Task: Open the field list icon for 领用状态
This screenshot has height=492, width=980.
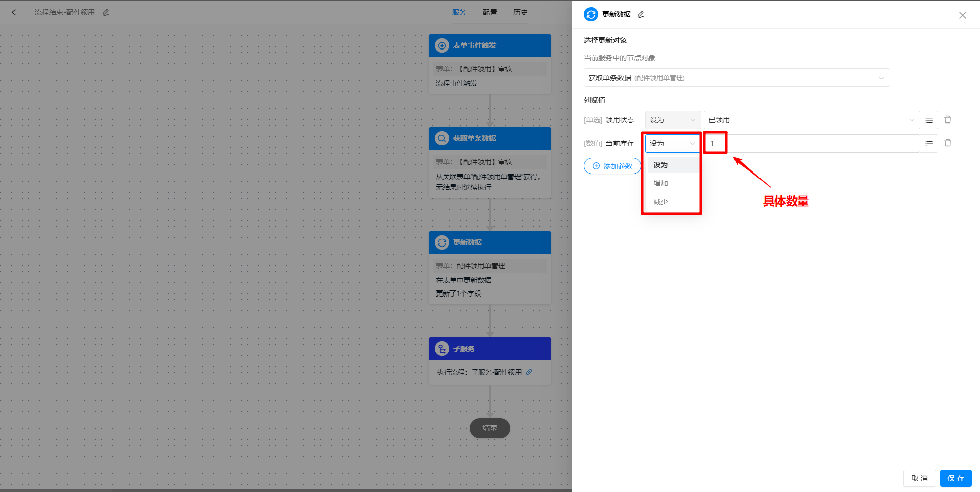Action: pyautogui.click(x=929, y=120)
